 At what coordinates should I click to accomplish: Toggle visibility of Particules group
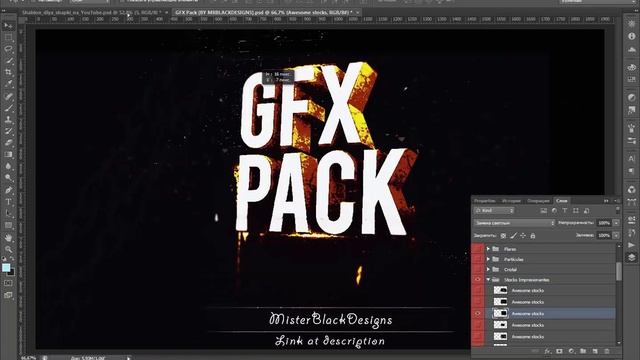click(478, 259)
